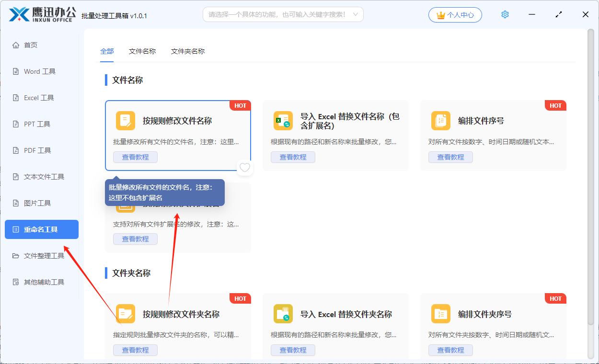Click the home icon beside 首页
Viewport: 599px width, 364px height.
[16, 45]
